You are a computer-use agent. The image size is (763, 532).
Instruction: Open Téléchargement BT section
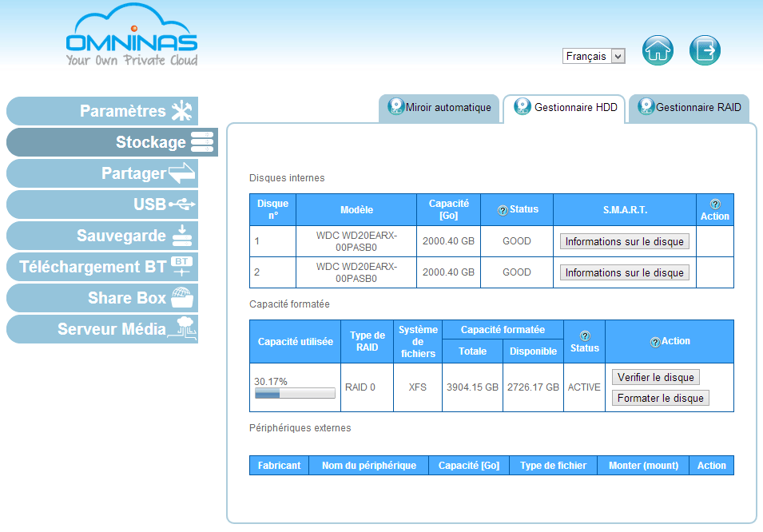tap(102, 267)
